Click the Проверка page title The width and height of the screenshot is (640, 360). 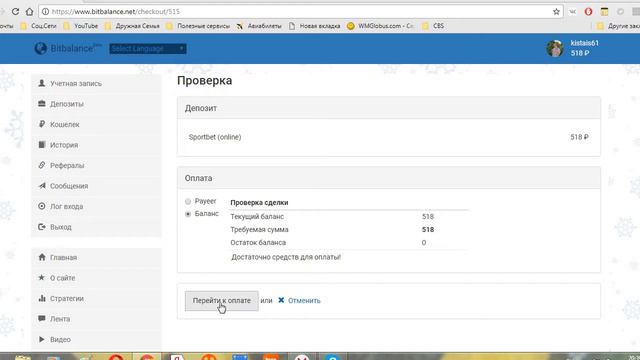(x=204, y=80)
